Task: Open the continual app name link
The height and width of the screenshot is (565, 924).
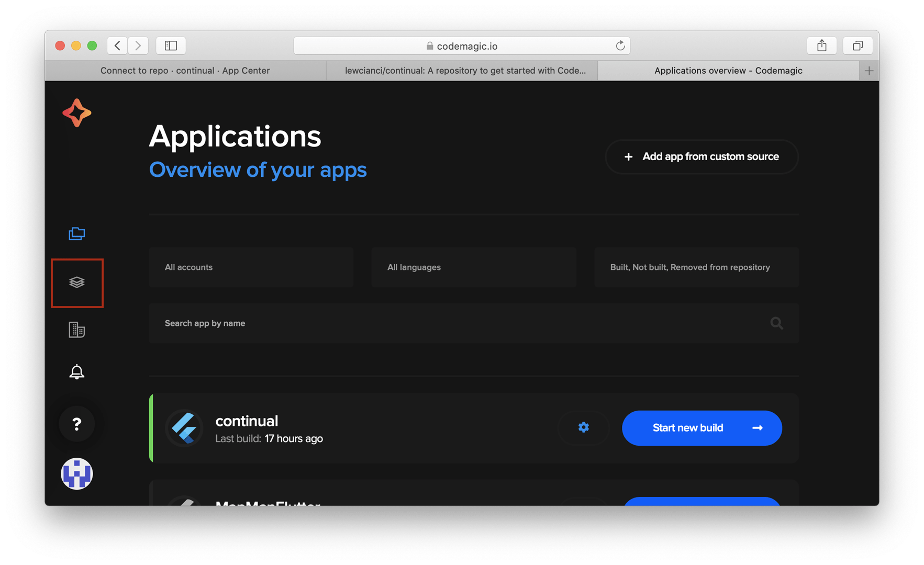Action: pyautogui.click(x=247, y=421)
